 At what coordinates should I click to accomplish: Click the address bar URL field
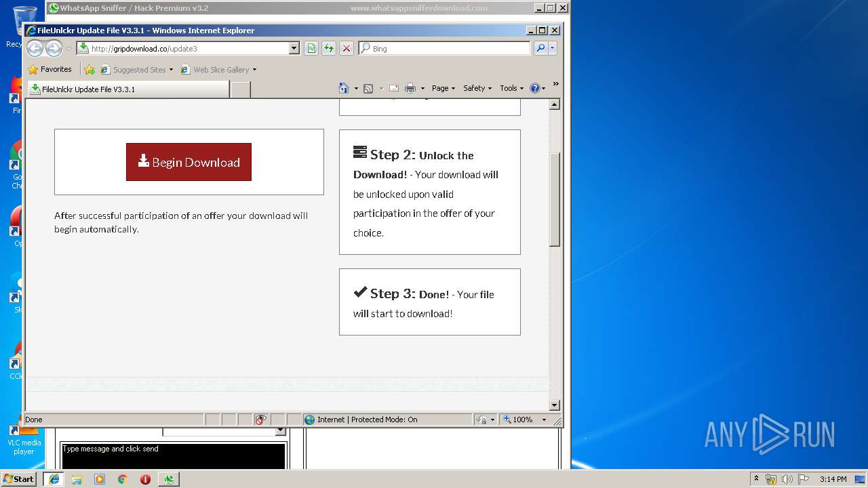coord(183,48)
